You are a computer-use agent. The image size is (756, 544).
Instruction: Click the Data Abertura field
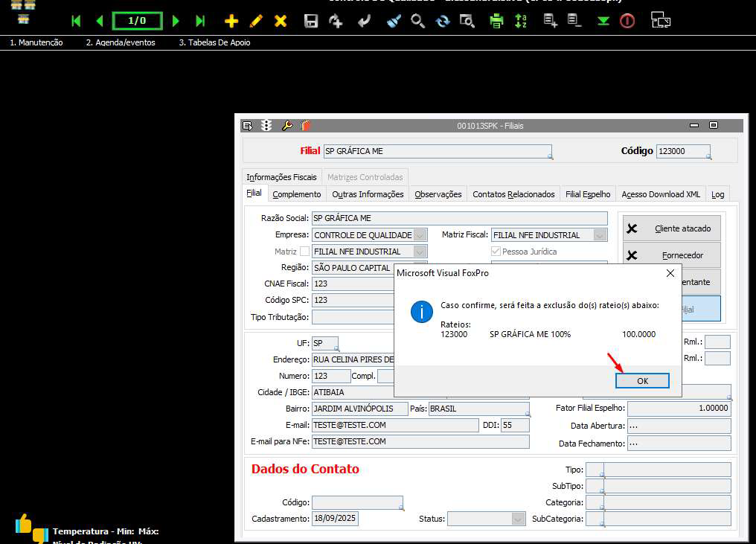coord(679,426)
